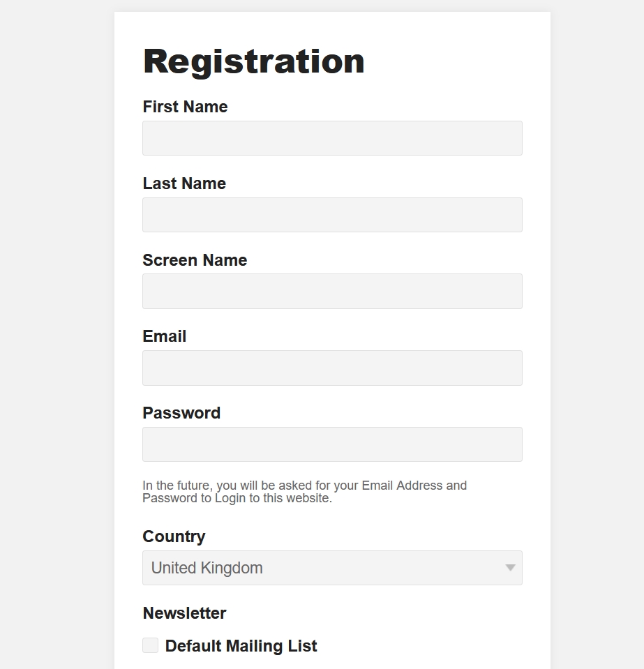Screen dimensions: 644x669
Task: Click into the Screen Name field
Action: (332, 291)
